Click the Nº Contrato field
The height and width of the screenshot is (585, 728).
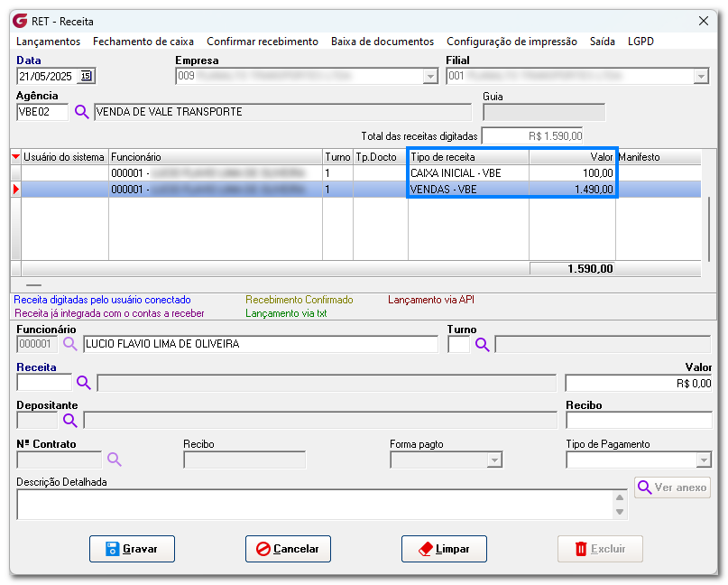click(59, 460)
